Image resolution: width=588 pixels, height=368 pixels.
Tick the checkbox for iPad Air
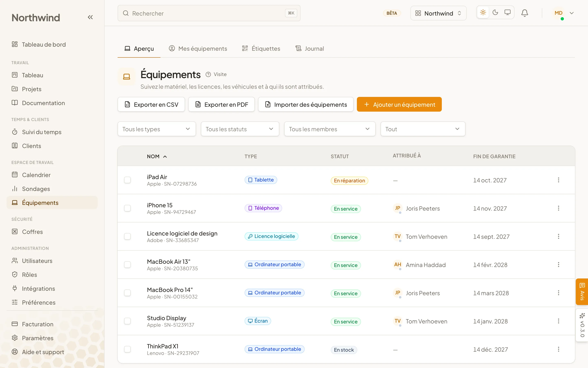127,180
